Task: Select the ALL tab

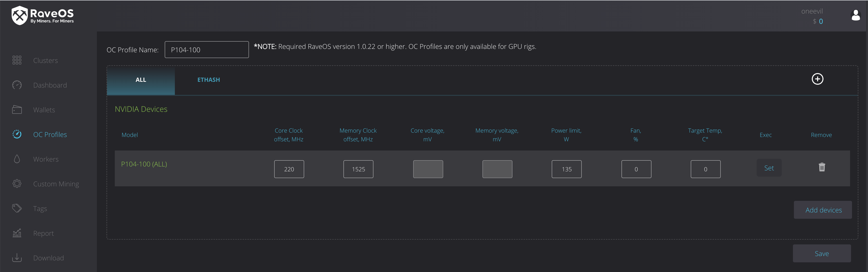Action: coord(141,80)
